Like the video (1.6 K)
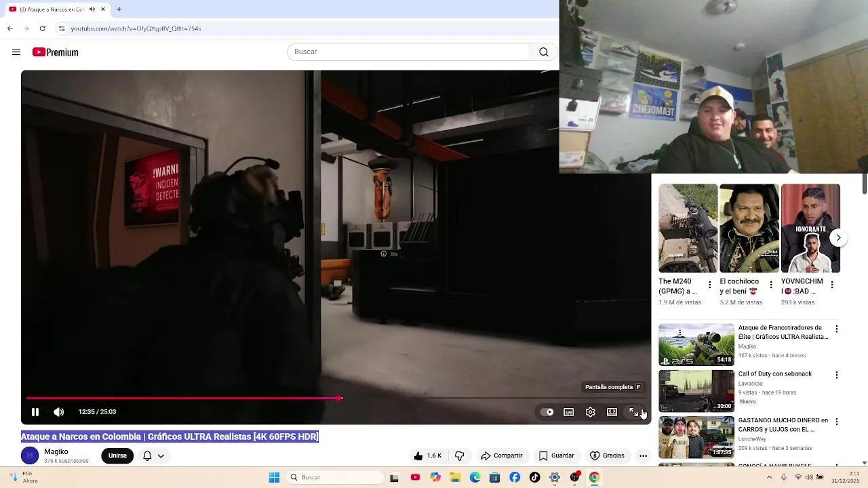868x488 pixels. click(427, 455)
